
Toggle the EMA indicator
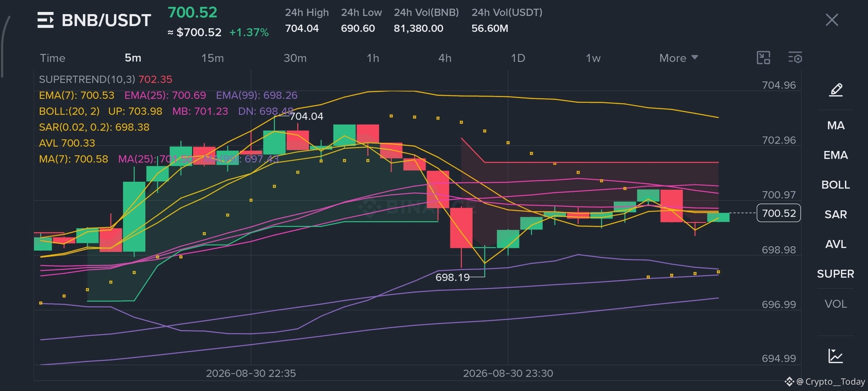(836, 155)
